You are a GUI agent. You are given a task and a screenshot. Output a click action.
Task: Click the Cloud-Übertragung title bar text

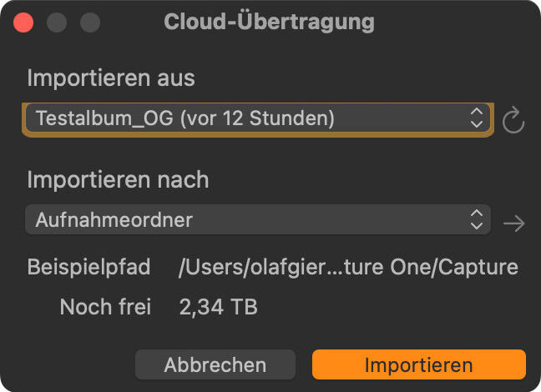tap(269, 23)
